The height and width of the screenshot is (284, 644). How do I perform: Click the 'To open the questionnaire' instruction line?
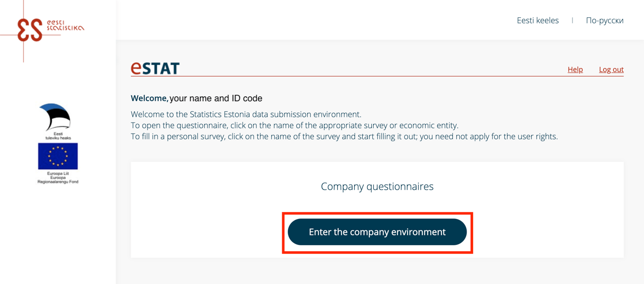[x=294, y=125]
